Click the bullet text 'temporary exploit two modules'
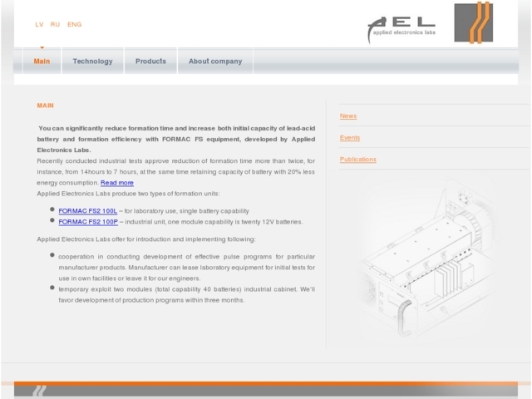The image size is (532, 399). (x=186, y=294)
